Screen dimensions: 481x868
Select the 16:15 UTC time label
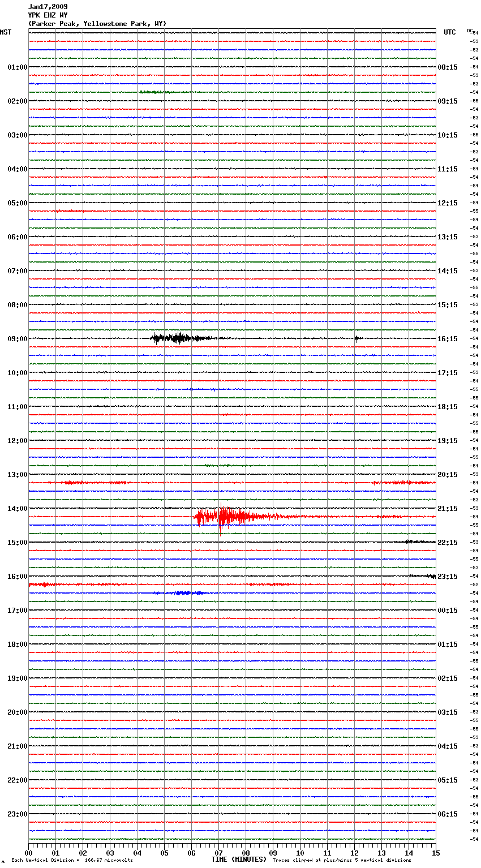448,339
